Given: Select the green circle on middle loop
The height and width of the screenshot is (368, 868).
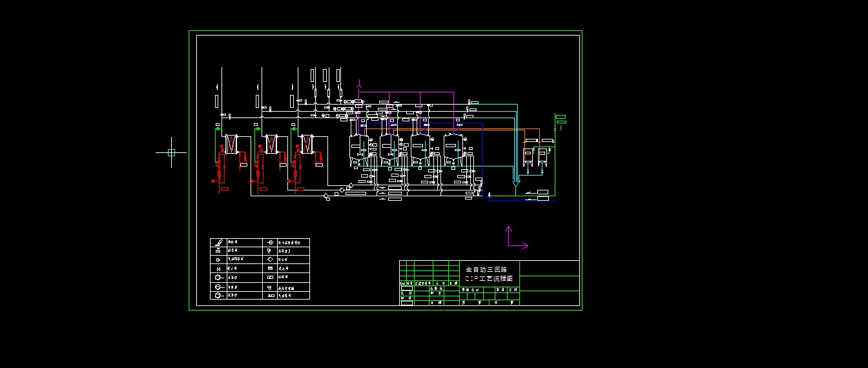Looking at the screenshot, I should (x=258, y=128).
